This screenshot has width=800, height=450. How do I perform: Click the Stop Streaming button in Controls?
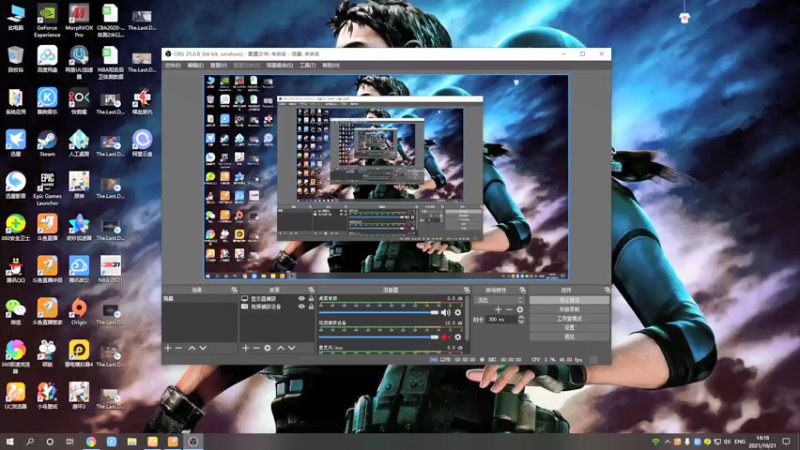(x=569, y=300)
